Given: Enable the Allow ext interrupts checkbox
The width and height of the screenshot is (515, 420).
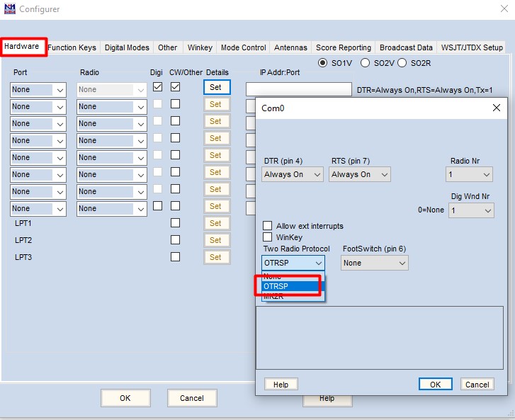Looking at the screenshot, I should [268, 226].
